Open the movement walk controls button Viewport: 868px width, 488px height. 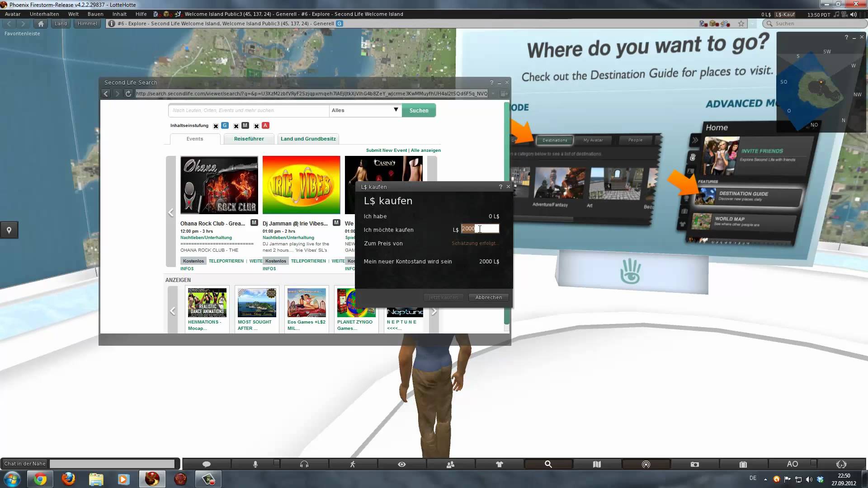coord(353,464)
